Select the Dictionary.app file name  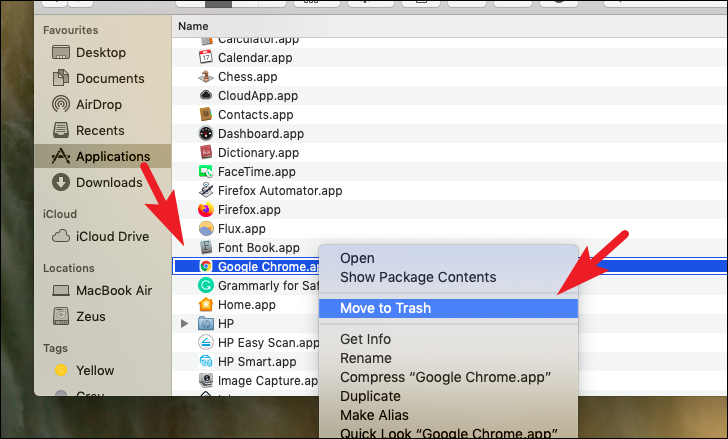tap(258, 153)
